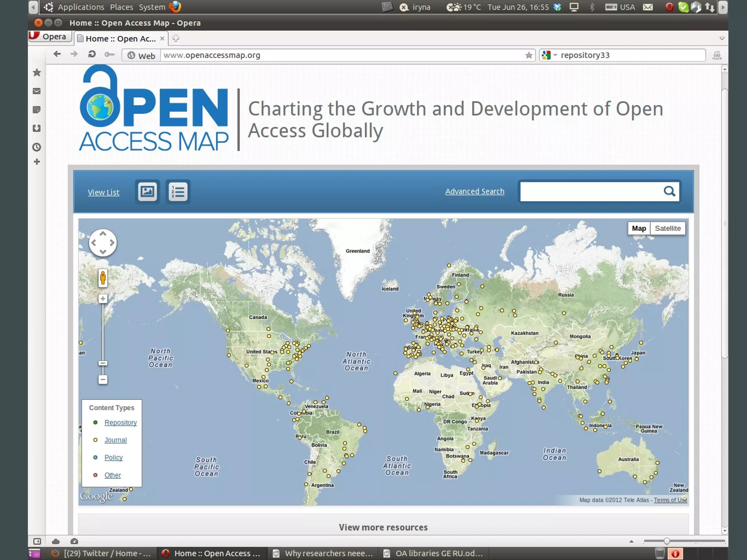Expand the closed tabs dropdown arrow
Viewport: 747px width, 560px height.
pos(721,38)
